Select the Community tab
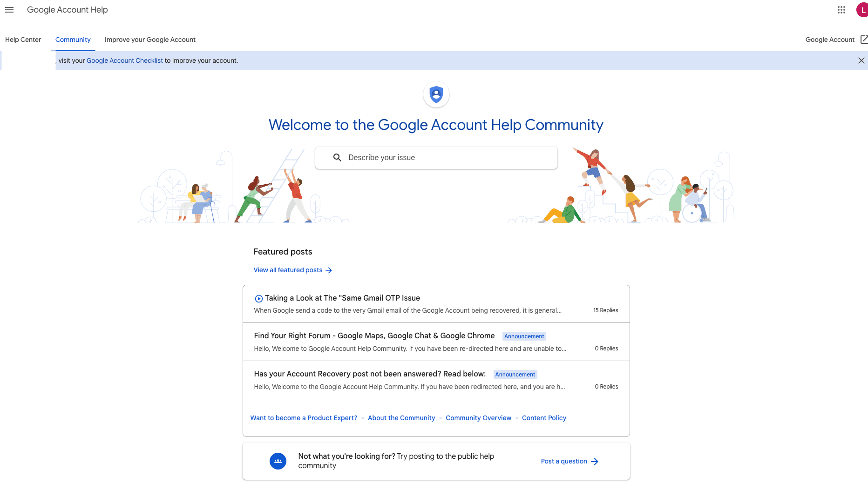Viewport: 868px width, 483px height. (73, 40)
